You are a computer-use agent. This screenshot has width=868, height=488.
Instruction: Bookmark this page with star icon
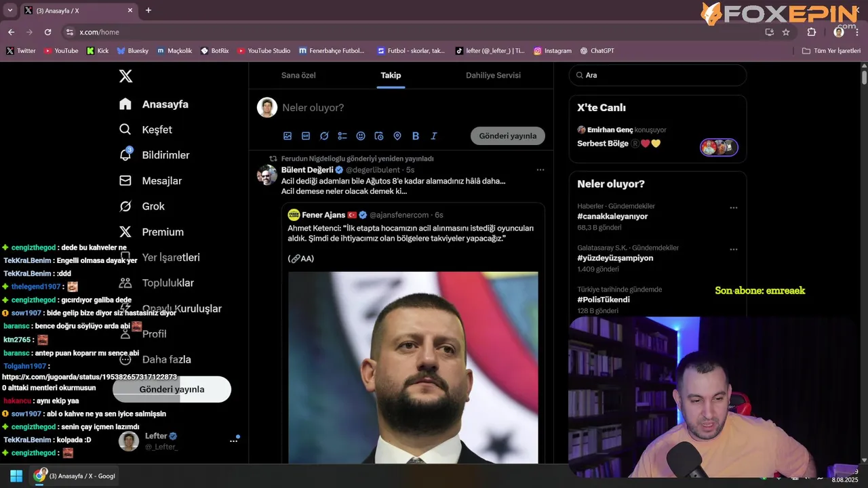pos(786,32)
